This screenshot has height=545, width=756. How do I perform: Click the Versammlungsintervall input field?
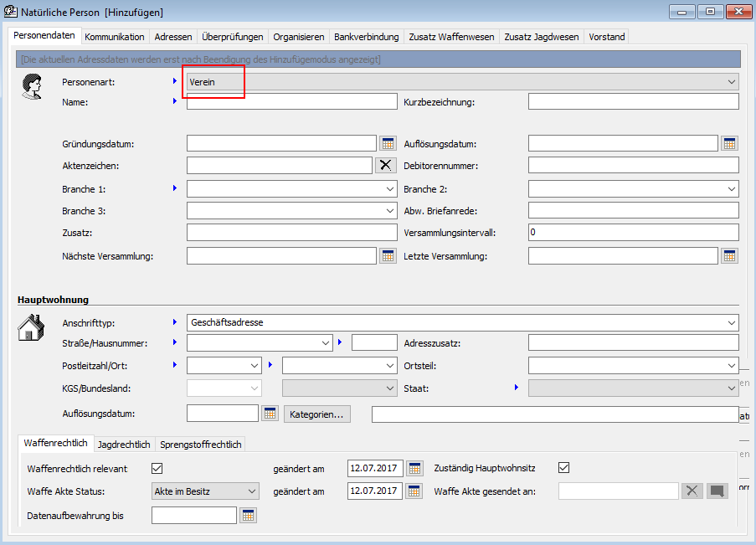[633, 233]
